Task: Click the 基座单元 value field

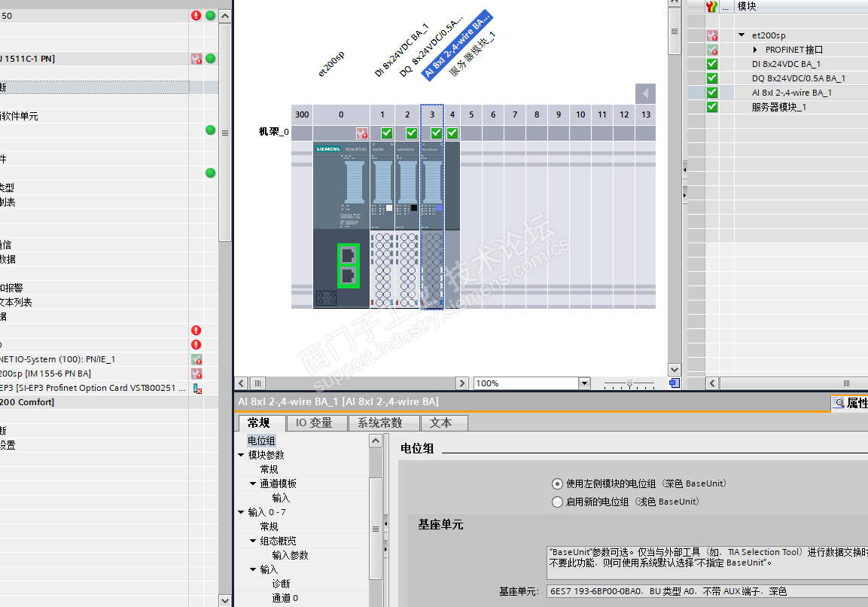Action: pyautogui.click(x=708, y=591)
